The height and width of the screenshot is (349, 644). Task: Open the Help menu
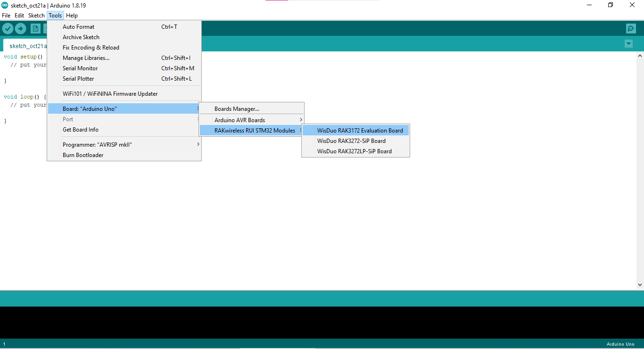pyautogui.click(x=72, y=16)
